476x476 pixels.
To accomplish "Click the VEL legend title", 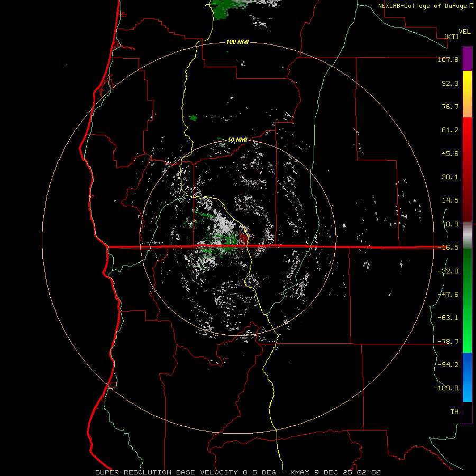I will point(464,32).
